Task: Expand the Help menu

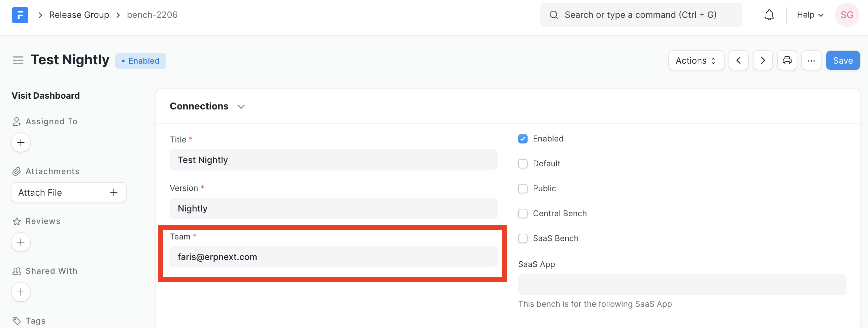Action: [810, 15]
